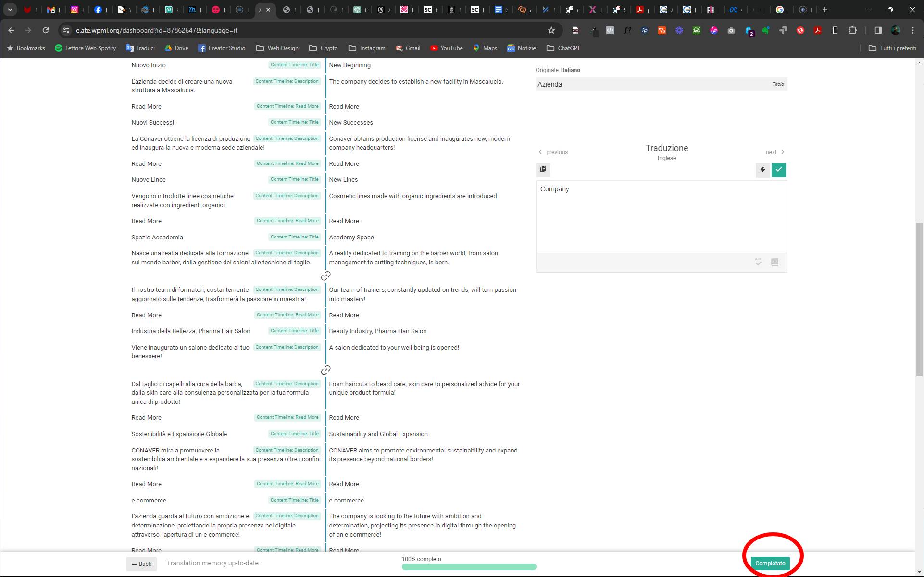The image size is (924, 577).
Task: Click the green Completato button
Action: (x=770, y=564)
